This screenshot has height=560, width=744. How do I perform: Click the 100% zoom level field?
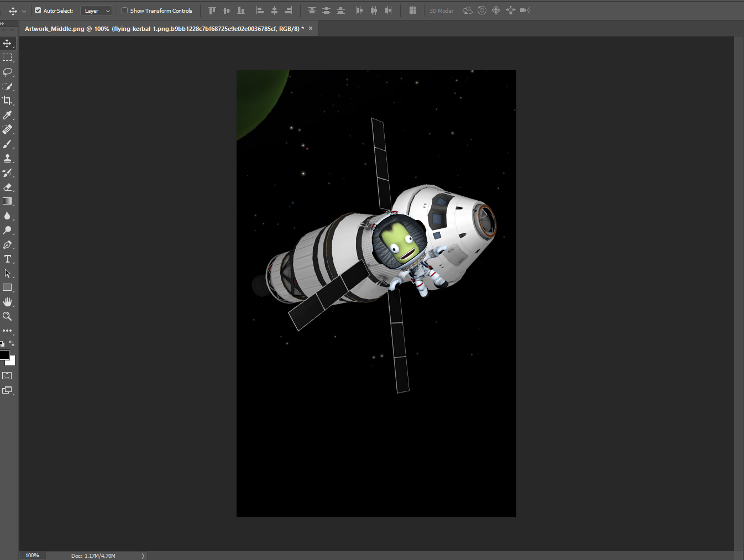pos(32,556)
